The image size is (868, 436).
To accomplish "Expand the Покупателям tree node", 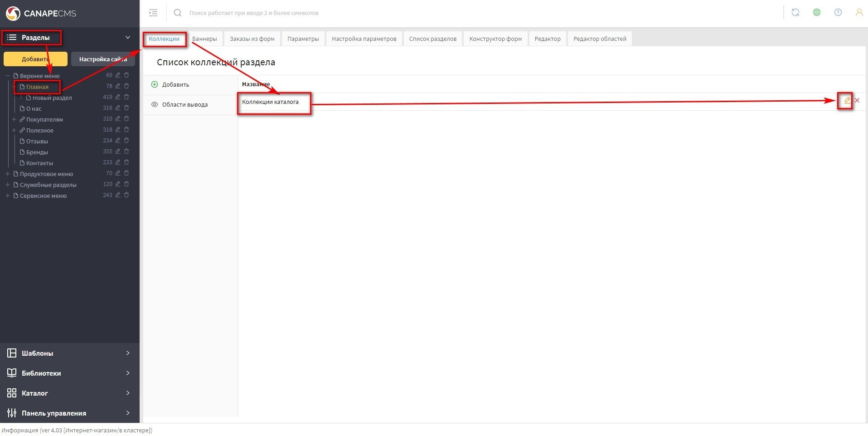I will (14, 119).
